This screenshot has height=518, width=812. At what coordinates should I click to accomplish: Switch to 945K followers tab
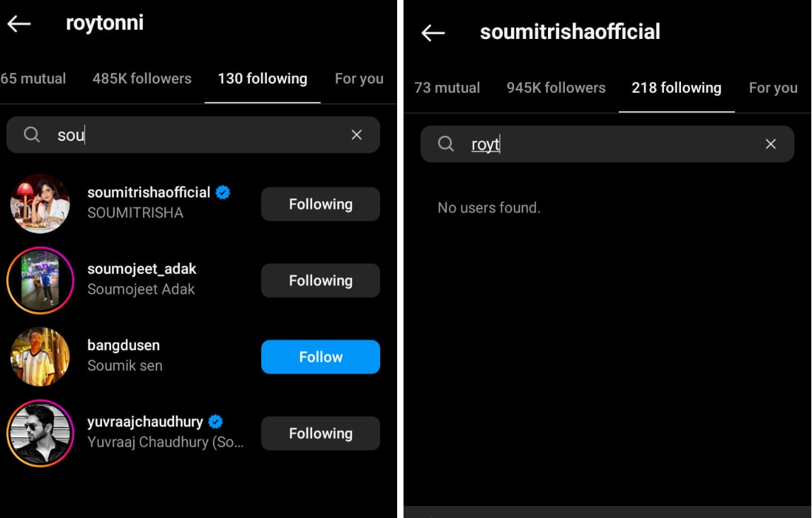click(x=556, y=88)
